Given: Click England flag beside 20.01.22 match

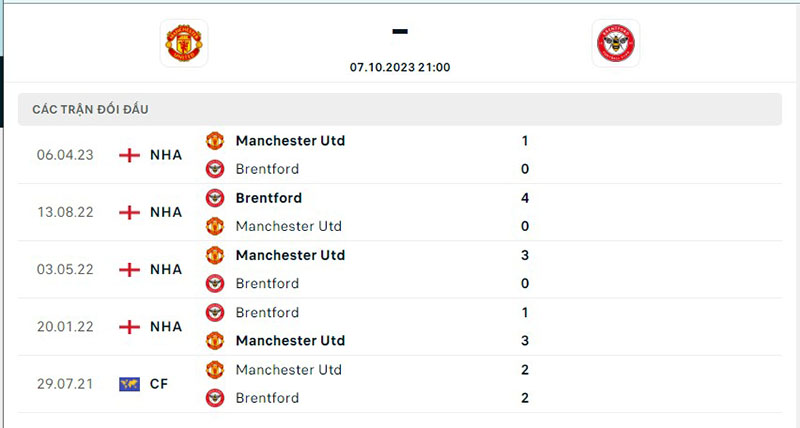Looking at the screenshot, I should [x=129, y=327].
